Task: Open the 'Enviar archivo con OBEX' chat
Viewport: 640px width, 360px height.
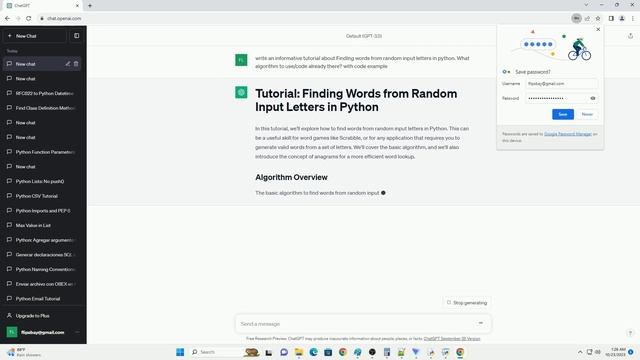Action: pyautogui.click(x=42, y=284)
